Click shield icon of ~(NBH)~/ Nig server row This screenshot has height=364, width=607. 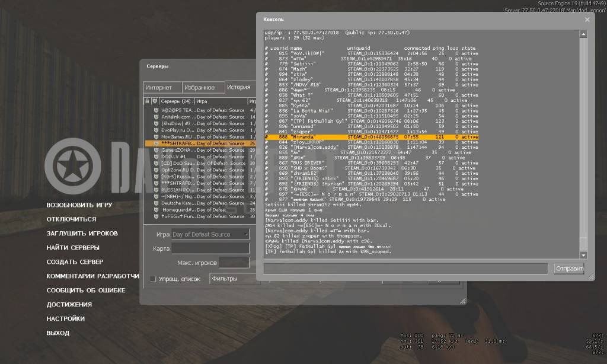point(156,197)
